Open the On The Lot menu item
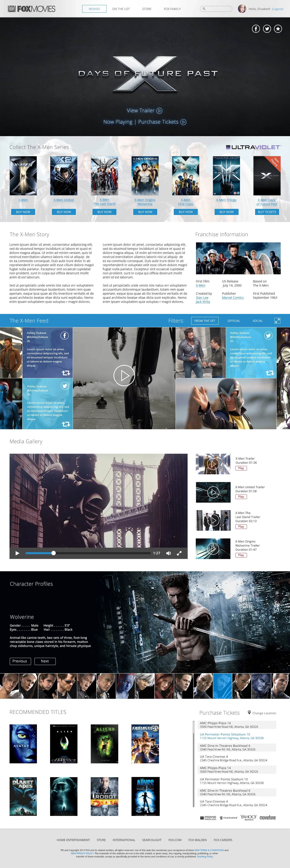The image size is (290, 868). coord(121,9)
